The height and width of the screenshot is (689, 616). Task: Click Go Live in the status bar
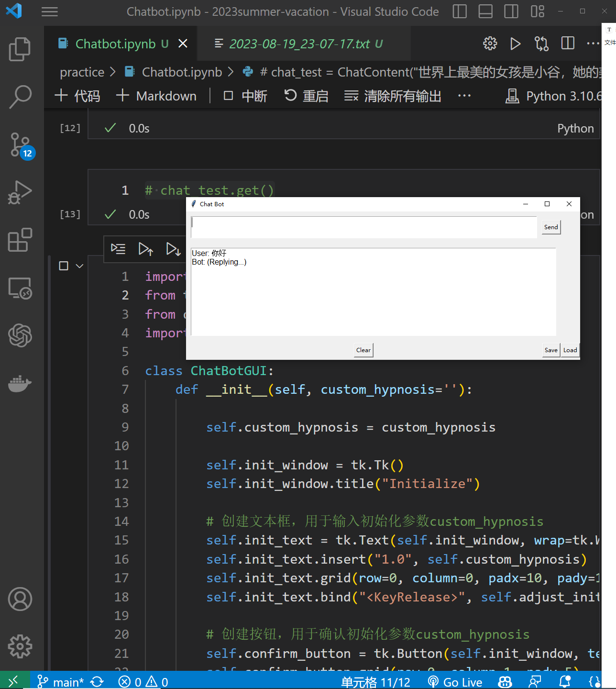(x=455, y=682)
